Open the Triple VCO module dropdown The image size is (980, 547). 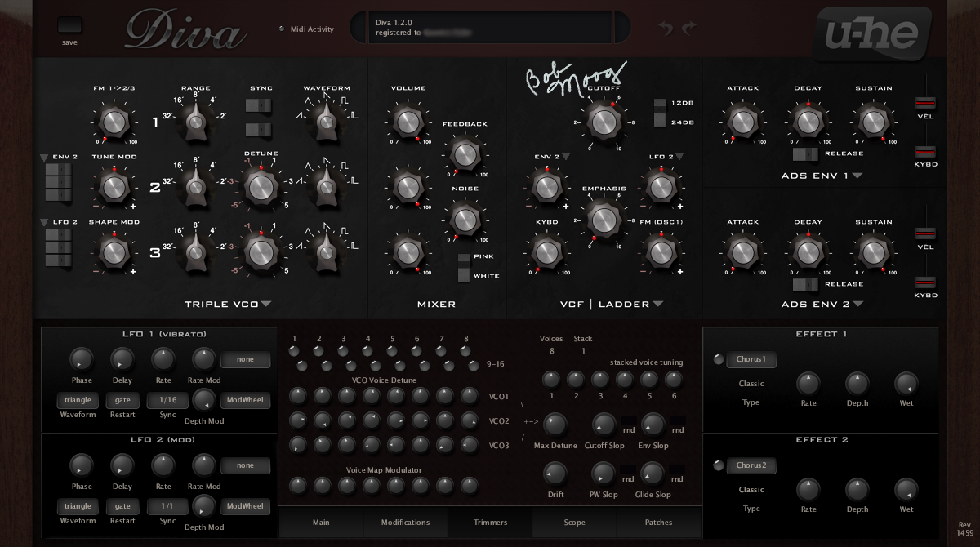tap(265, 305)
